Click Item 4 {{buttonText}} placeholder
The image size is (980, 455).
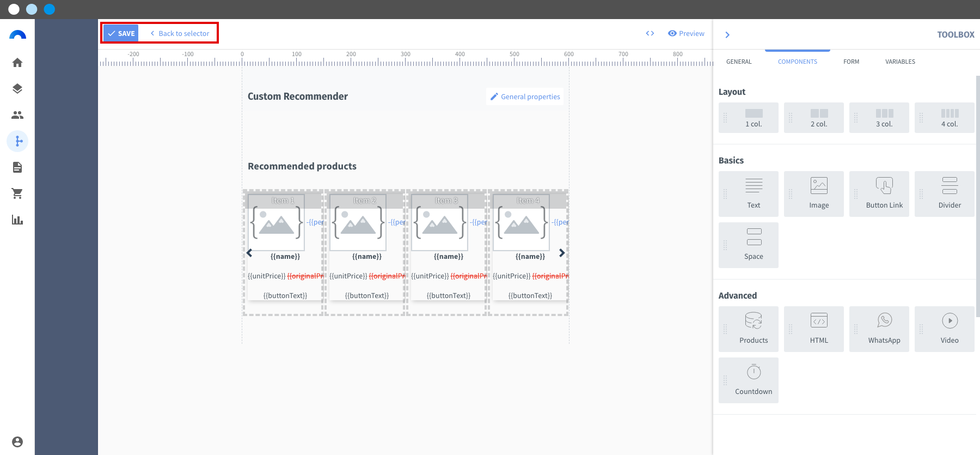[x=530, y=295]
